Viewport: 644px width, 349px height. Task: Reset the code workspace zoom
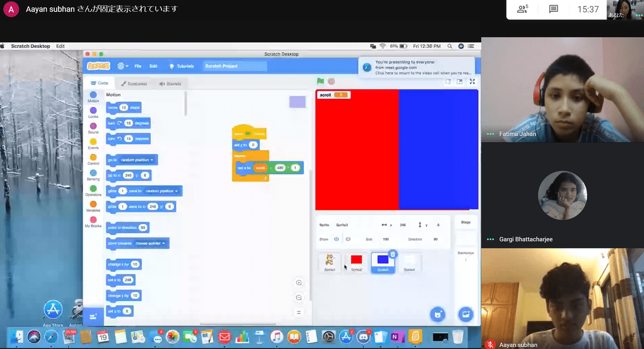299,312
